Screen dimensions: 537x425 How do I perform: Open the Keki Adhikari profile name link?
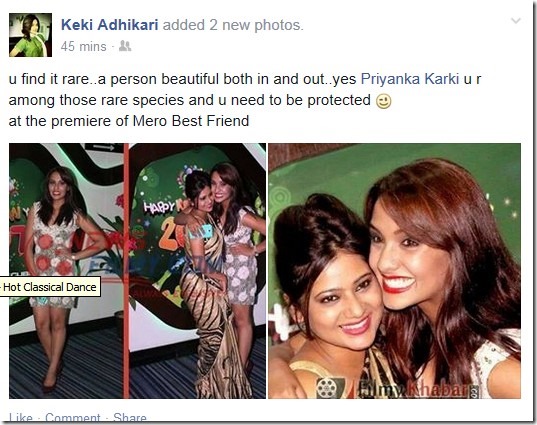[x=110, y=25]
